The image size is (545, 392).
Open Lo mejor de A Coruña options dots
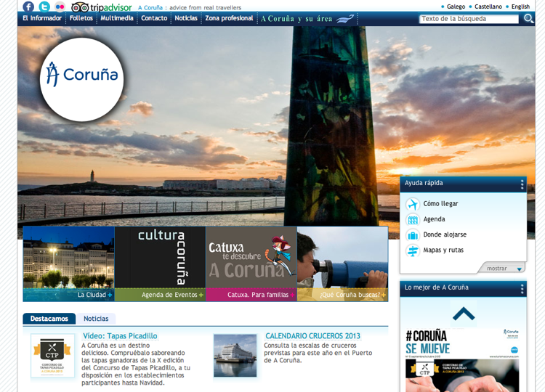522,288
